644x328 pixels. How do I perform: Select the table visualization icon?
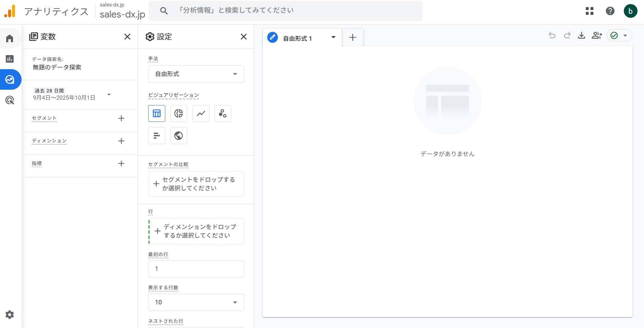coord(157,114)
